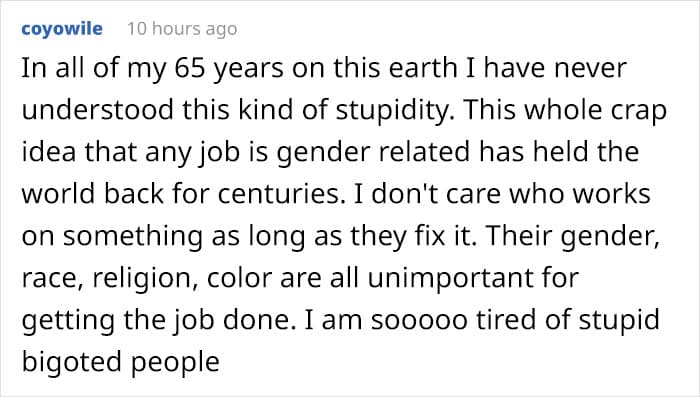Click the word 'tired' in the comment

click(506, 320)
